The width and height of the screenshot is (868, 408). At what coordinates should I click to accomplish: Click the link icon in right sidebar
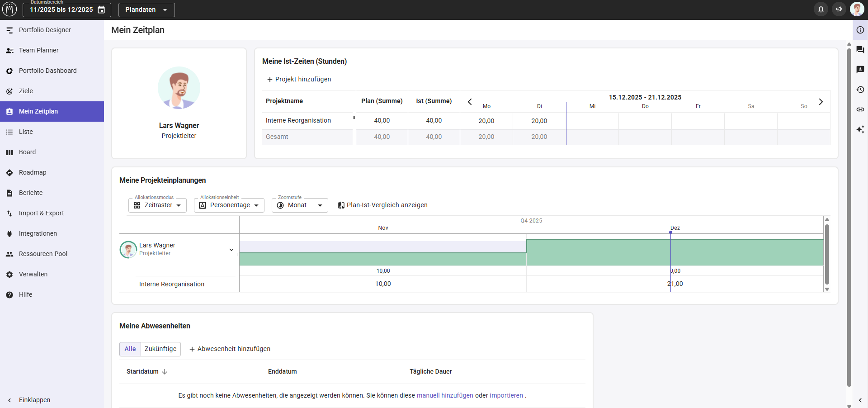coord(860,109)
